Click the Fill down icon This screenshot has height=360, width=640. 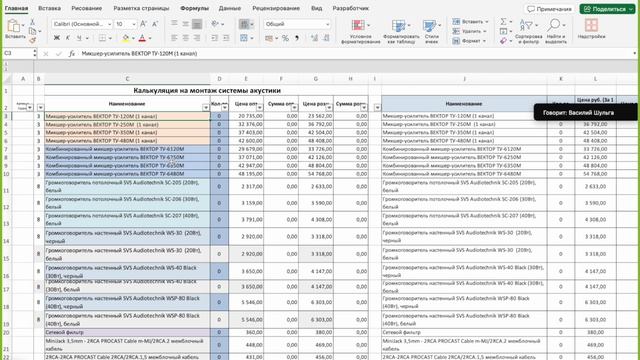[x=503, y=31]
